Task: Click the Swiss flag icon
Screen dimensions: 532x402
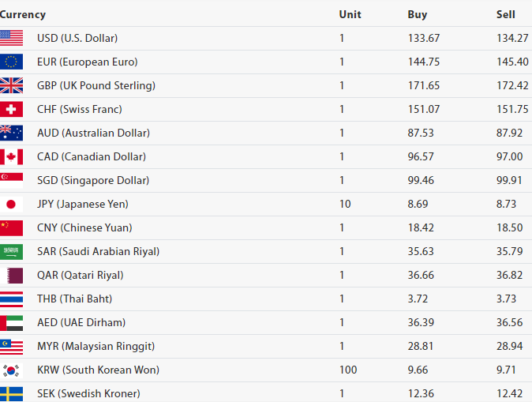Action: pyautogui.click(x=11, y=109)
